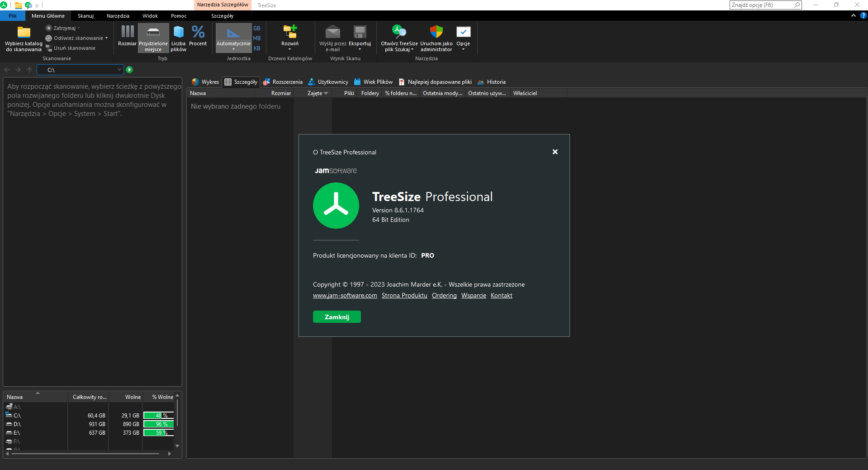Click the D:\ drive free-space percent bar

point(159,424)
